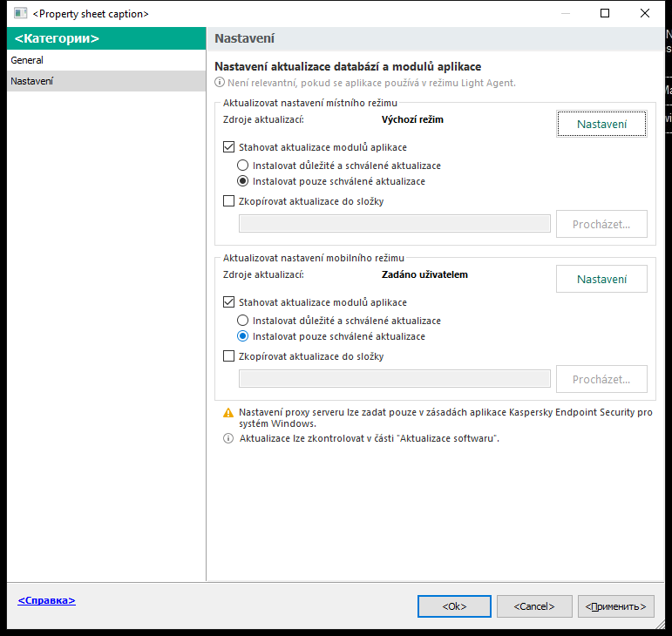Select Instalovat pouze schválené aktualizace in mobile mode
Screen dimensions: 672x636
click(242, 336)
